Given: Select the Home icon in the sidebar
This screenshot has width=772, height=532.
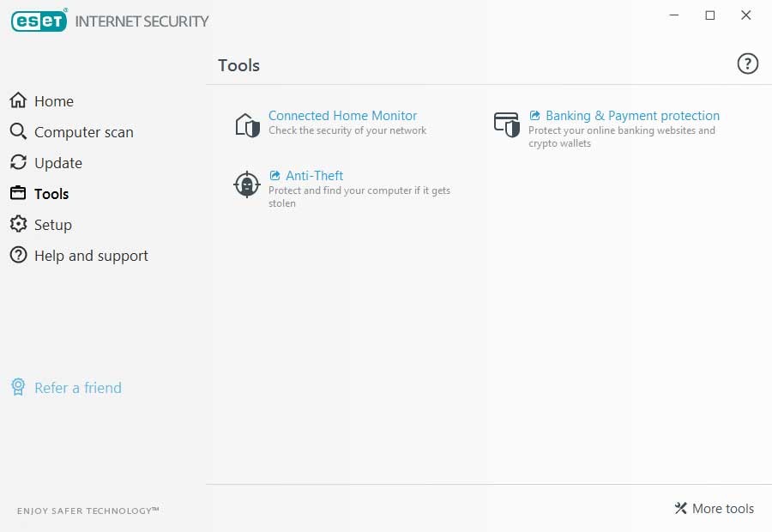Looking at the screenshot, I should coord(18,100).
